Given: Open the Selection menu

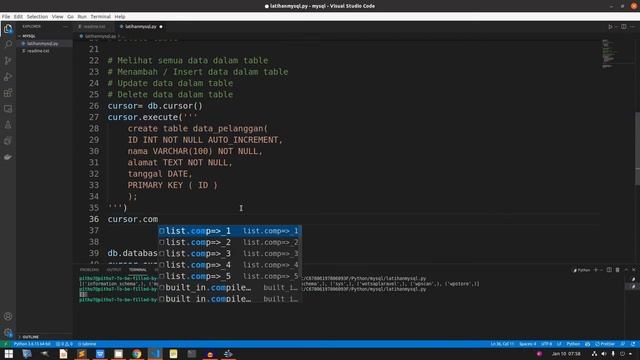Looking at the screenshot, I should pos(37,17).
